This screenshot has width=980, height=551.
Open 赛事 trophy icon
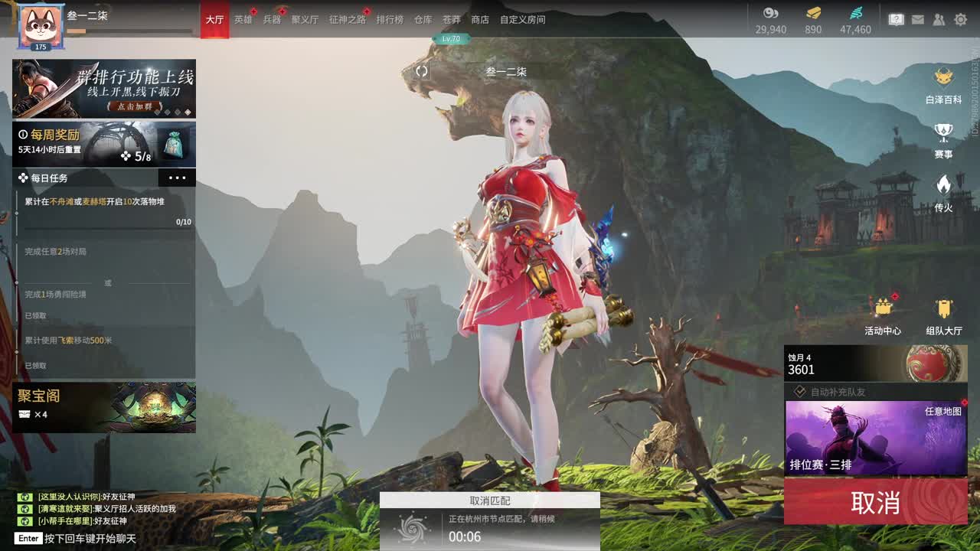(x=943, y=132)
